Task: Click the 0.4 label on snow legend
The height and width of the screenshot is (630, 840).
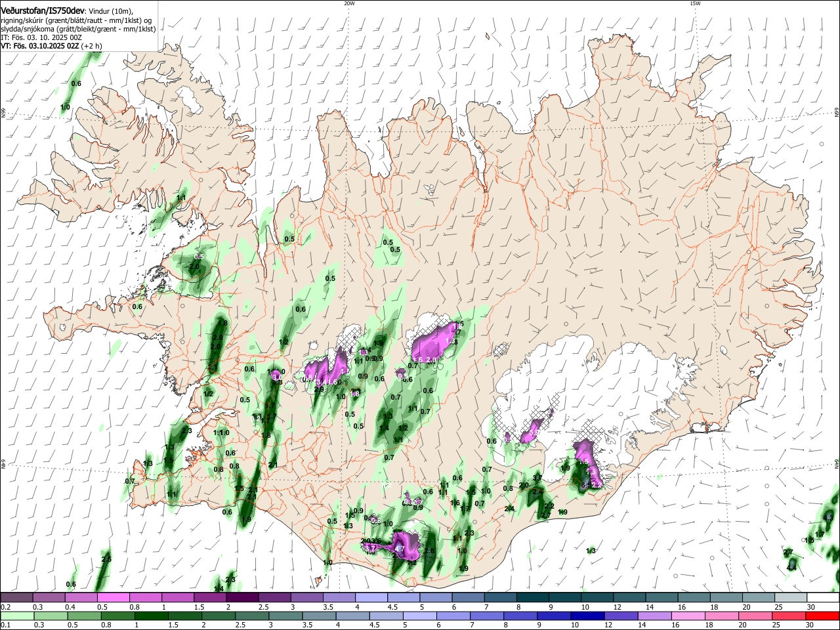Action: [x=70, y=607]
